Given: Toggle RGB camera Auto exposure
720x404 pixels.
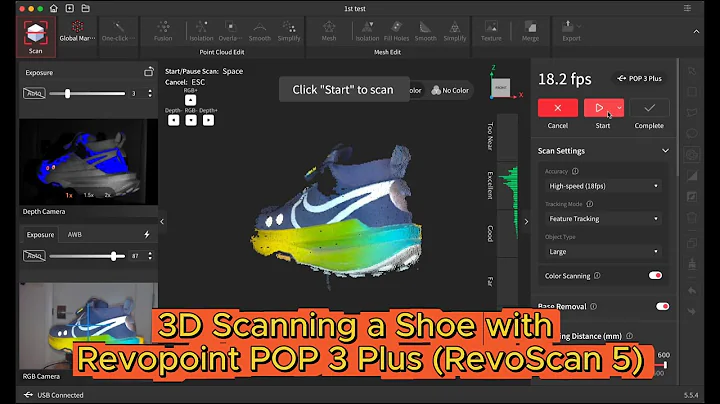Looking at the screenshot, I should coord(34,256).
